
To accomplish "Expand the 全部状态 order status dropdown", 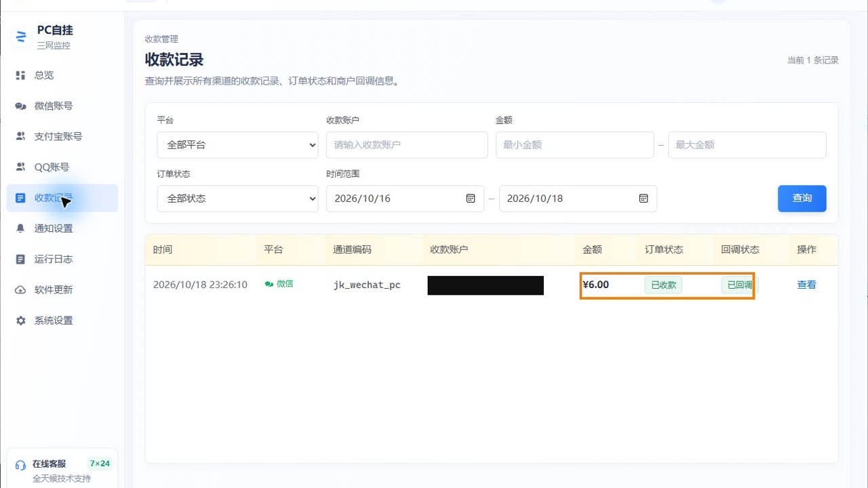I will [237, 199].
